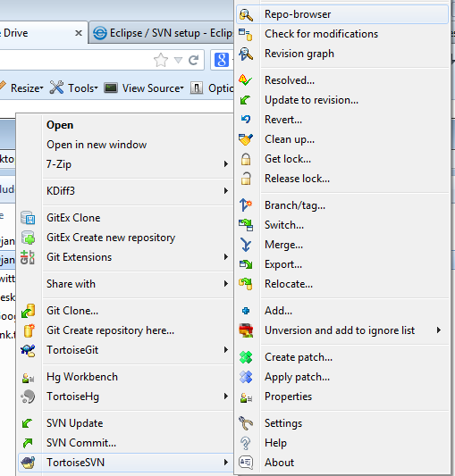Click the Relocate icon

click(246, 284)
